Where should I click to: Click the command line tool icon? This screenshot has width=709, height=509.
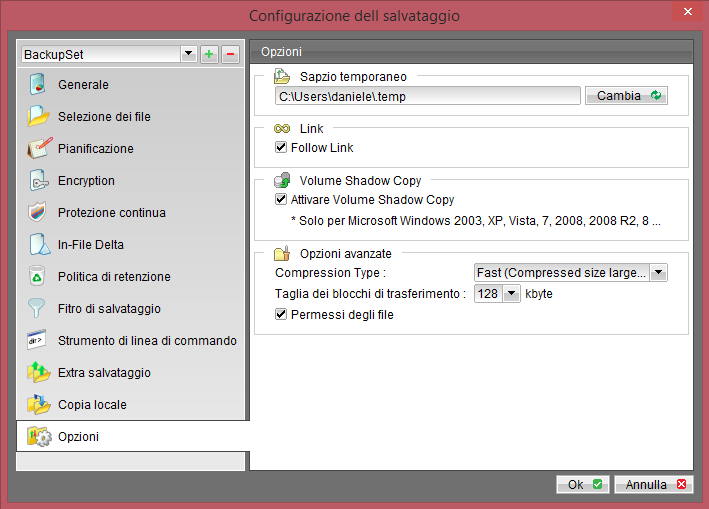37,340
